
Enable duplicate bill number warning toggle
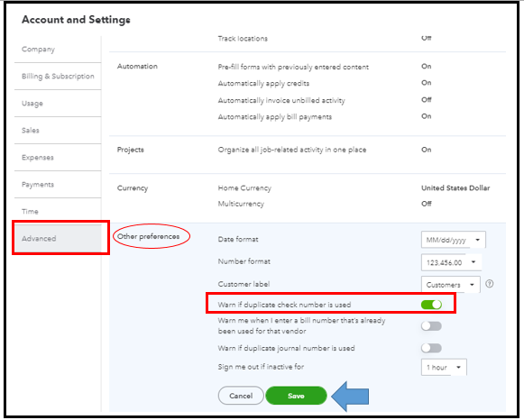431,326
